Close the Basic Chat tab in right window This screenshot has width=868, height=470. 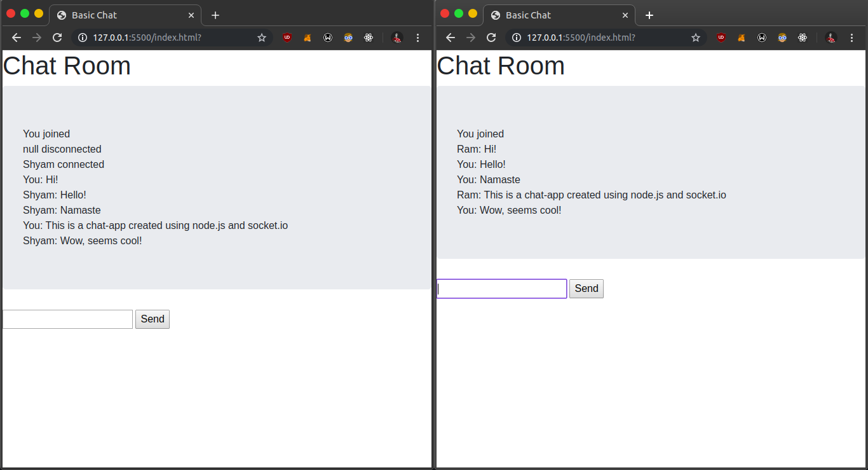pyautogui.click(x=625, y=15)
